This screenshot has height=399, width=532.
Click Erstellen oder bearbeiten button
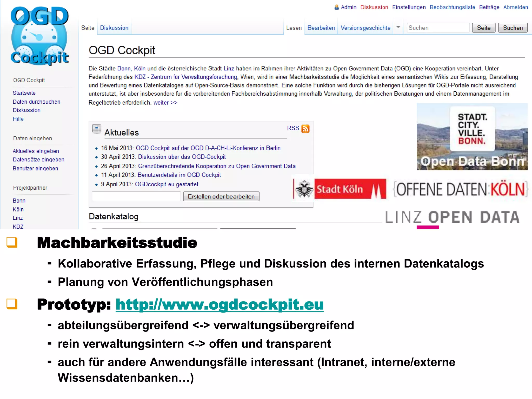(221, 196)
